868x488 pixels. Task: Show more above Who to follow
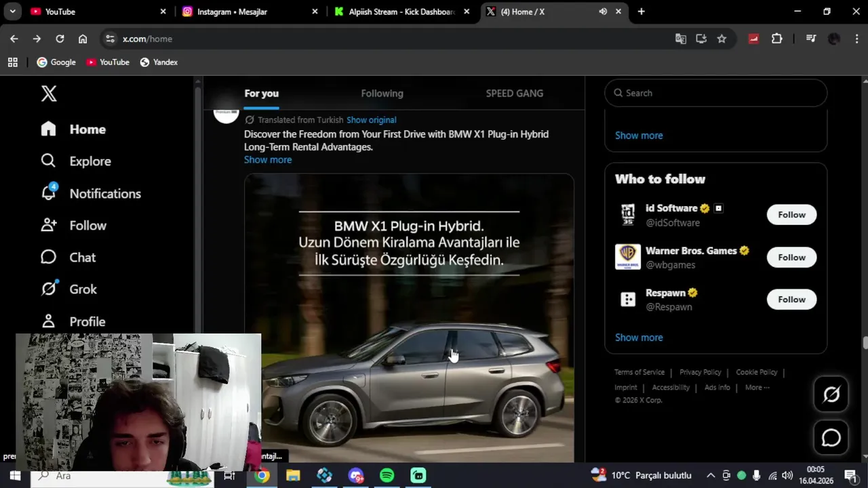click(x=639, y=136)
